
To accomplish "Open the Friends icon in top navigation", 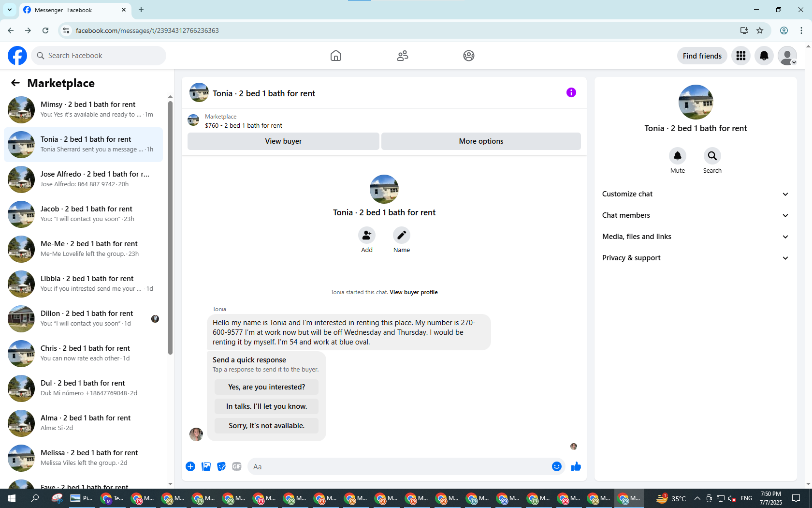I will pos(403,56).
